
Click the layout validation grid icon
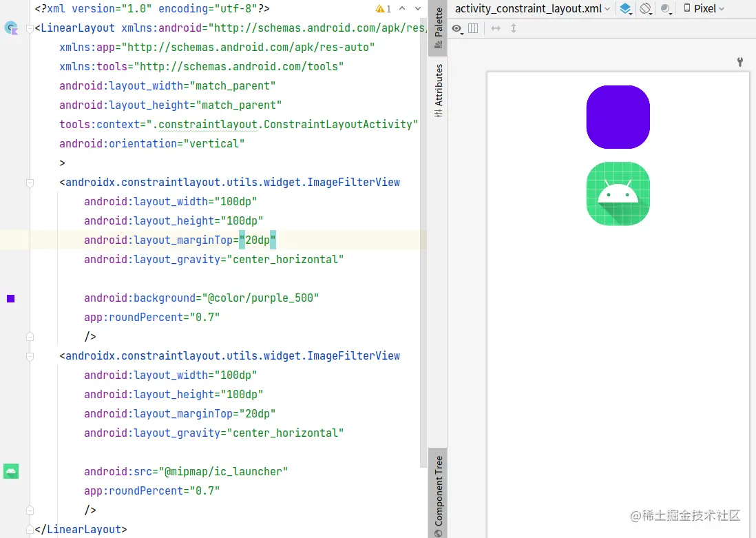click(472, 29)
